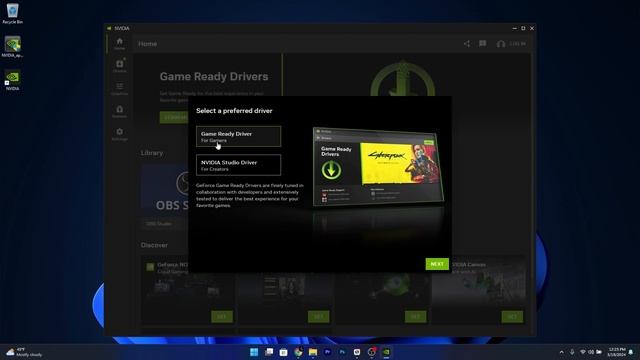The height and width of the screenshot is (360, 640).
Task: Open the weather widget on the taskbar
Action: click(x=24, y=352)
